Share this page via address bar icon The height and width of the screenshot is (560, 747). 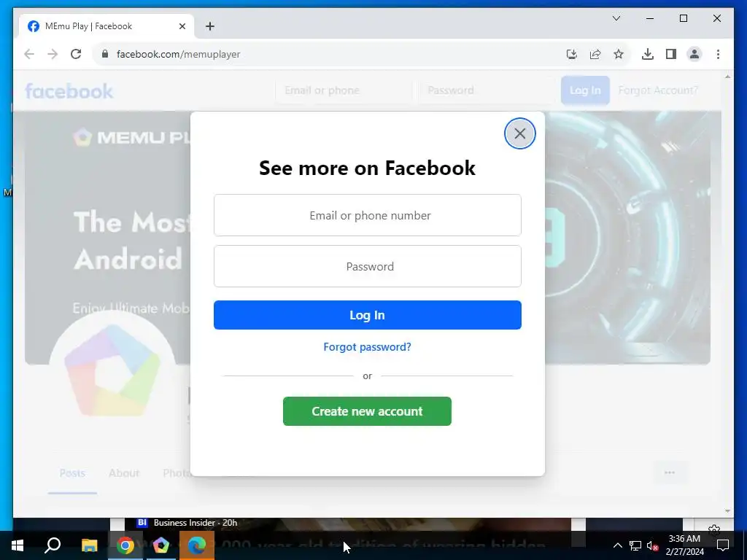coord(595,54)
